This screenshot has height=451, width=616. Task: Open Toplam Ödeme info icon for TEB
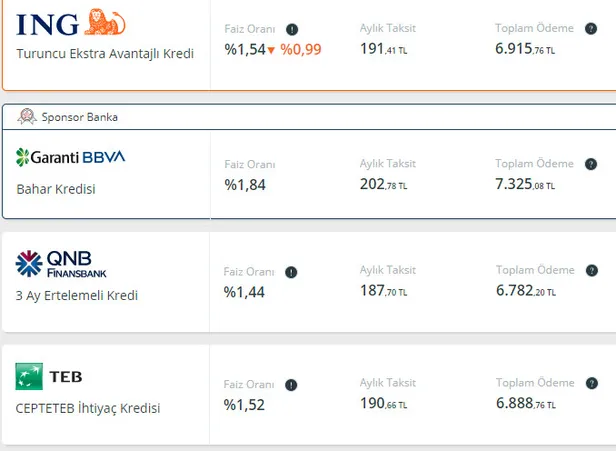(591, 383)
